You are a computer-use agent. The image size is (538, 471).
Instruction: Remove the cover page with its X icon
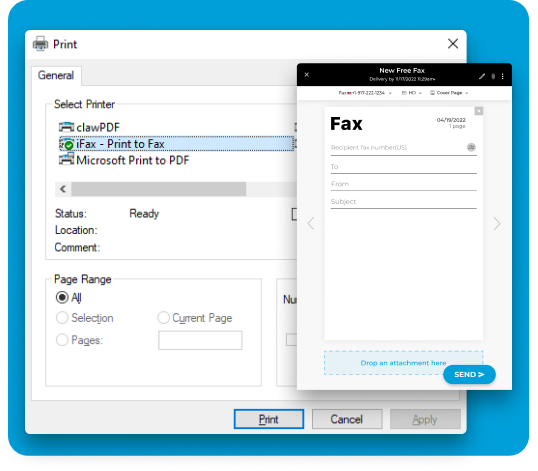(x=479, y=111)
